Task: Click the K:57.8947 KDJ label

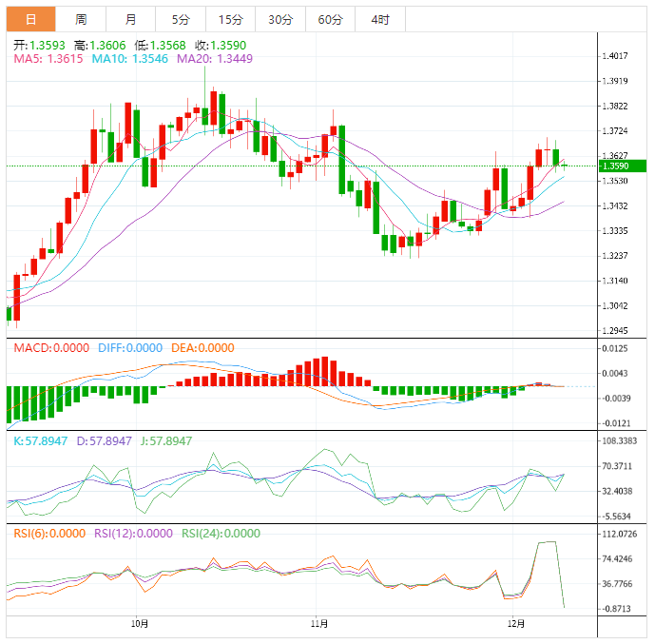Action: pyautogui.click(x=40, y=441)
